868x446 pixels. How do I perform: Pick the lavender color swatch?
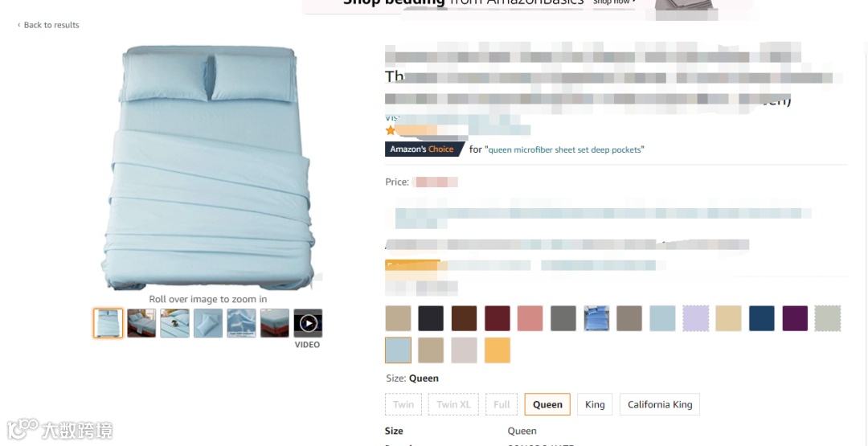pos(696,318)
